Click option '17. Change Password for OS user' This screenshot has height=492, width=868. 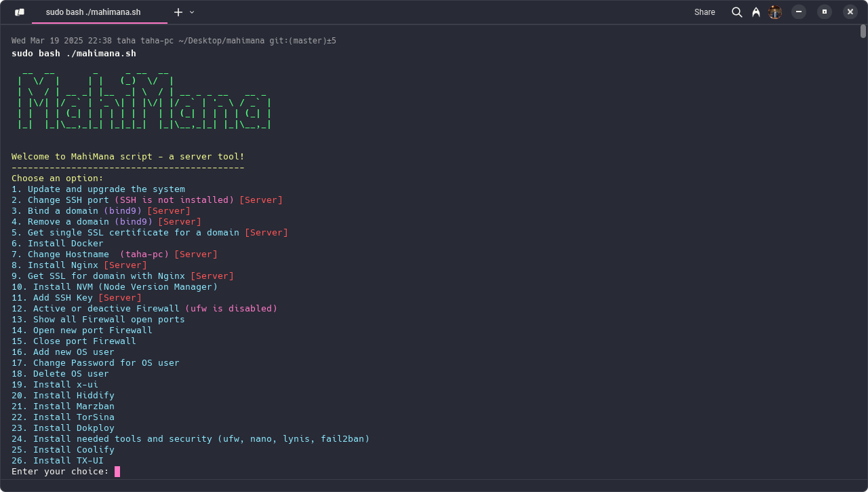click(96, 363)
